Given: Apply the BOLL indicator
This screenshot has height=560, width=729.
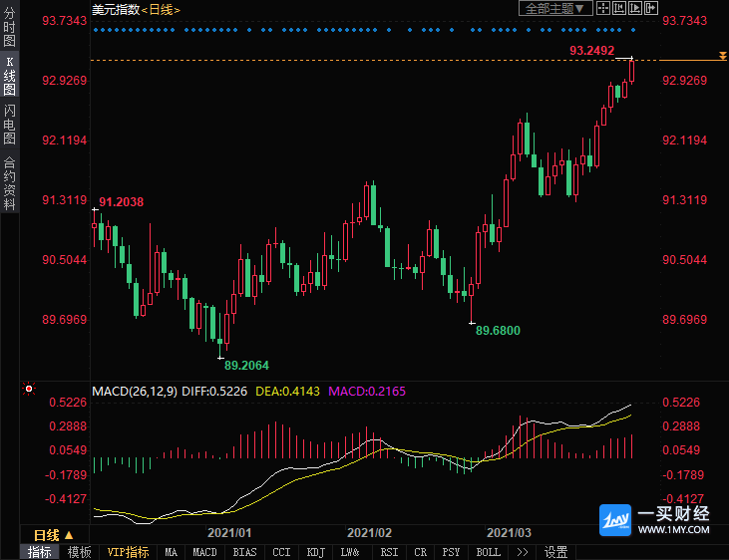Looking at the screenshot, I should tap(489, 552).
